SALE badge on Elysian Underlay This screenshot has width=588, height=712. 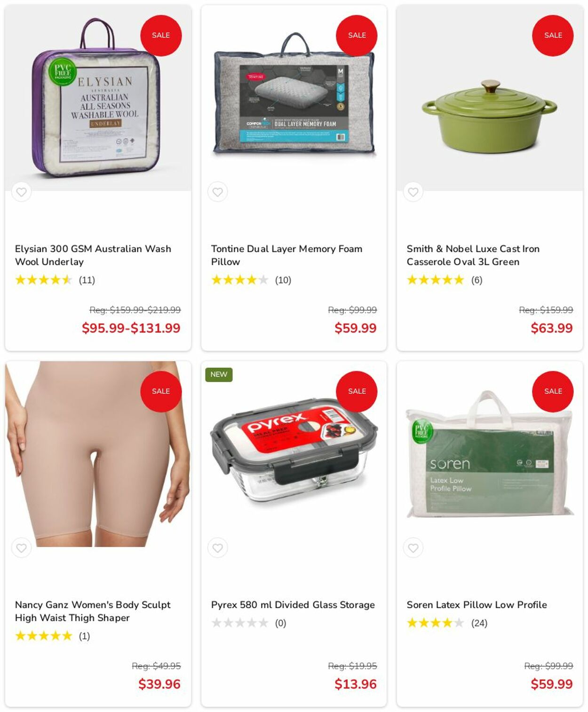point(161,35)
